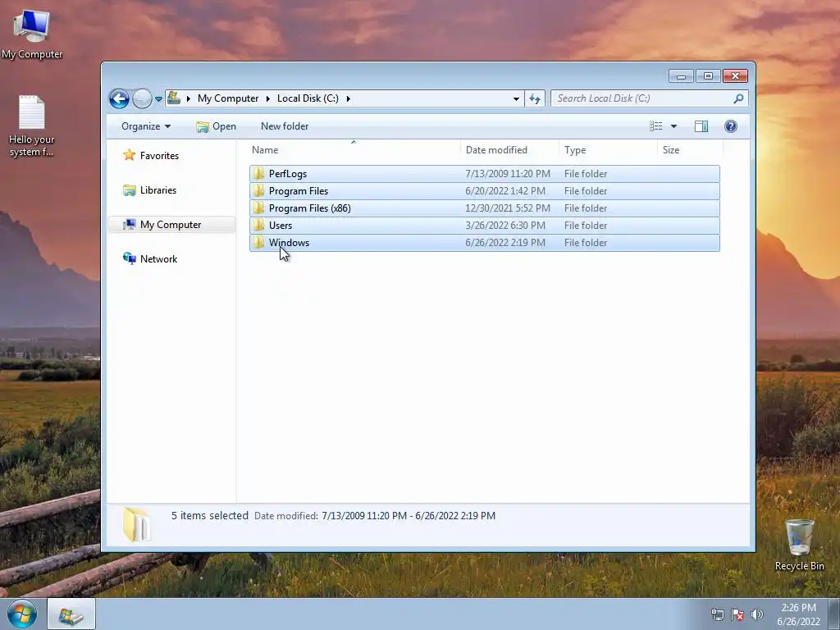Click Show desktop at the taskbar end
The height and width of the screenshot is (630, 840).
click(834, 614)
